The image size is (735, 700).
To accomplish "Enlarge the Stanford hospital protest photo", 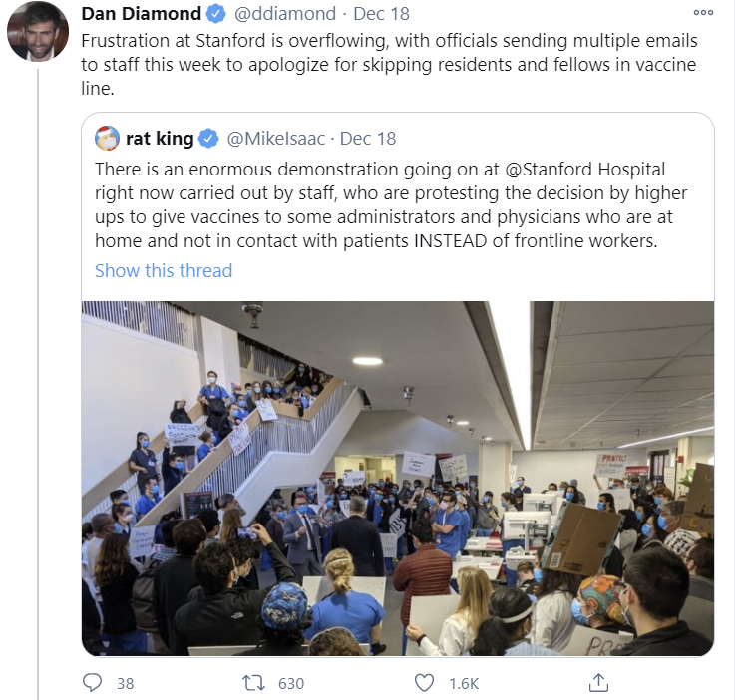I will tap(398, 479).
